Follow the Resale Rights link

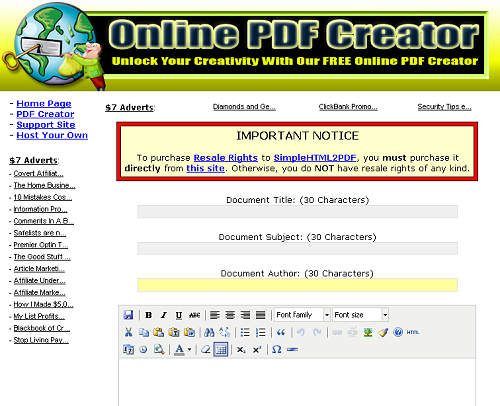pyautogui.click(x=226, y=158)
